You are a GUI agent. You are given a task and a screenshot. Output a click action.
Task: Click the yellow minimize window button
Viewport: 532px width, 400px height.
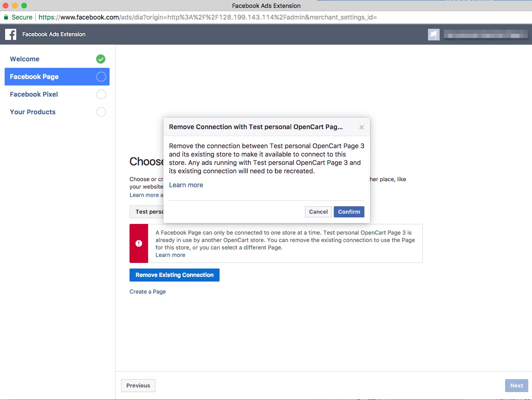pos(14,6)
